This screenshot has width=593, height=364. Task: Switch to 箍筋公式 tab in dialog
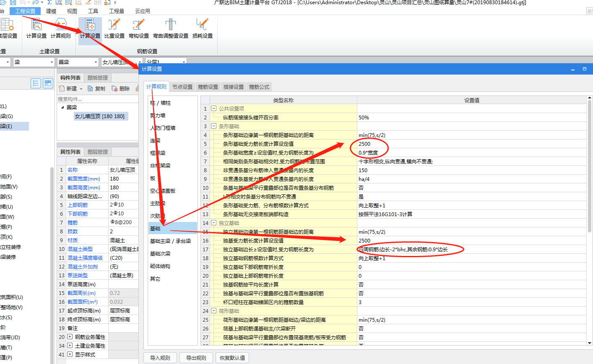(259, 87)
